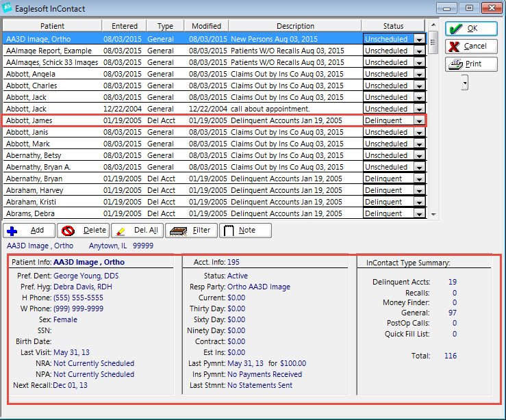Click the Filter brick icon
Viewport: 506px width, 420px height.
pyautogui.click(x=179, y=231)
